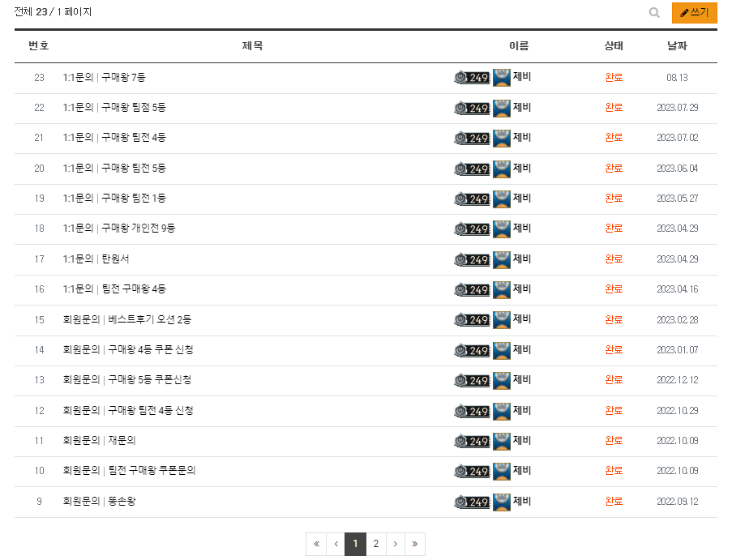Screen dimensions: 732x560
Task: Open post 17 titled 탄원서
Action: (x=115, y=259)
